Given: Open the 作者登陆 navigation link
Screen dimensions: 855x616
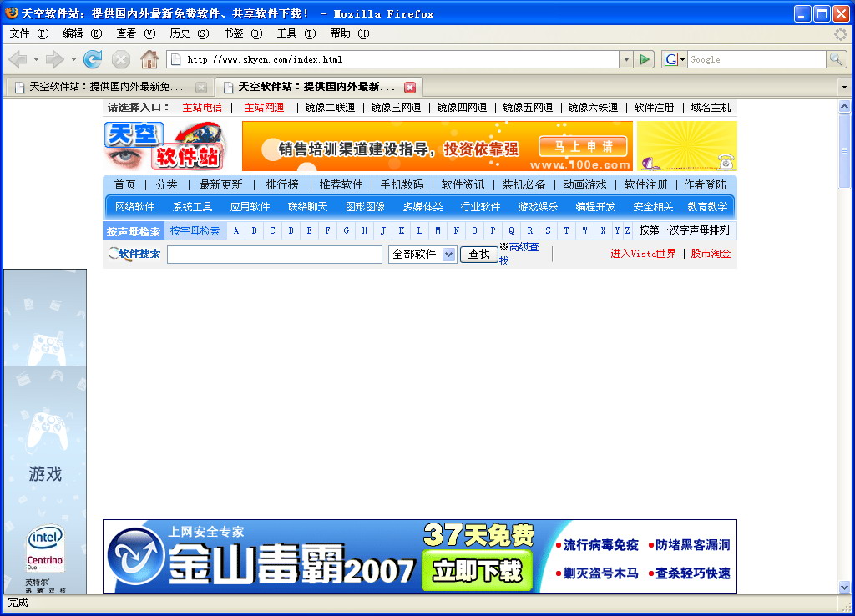Looking at the screenshot, I should click(x=705, y=184).
